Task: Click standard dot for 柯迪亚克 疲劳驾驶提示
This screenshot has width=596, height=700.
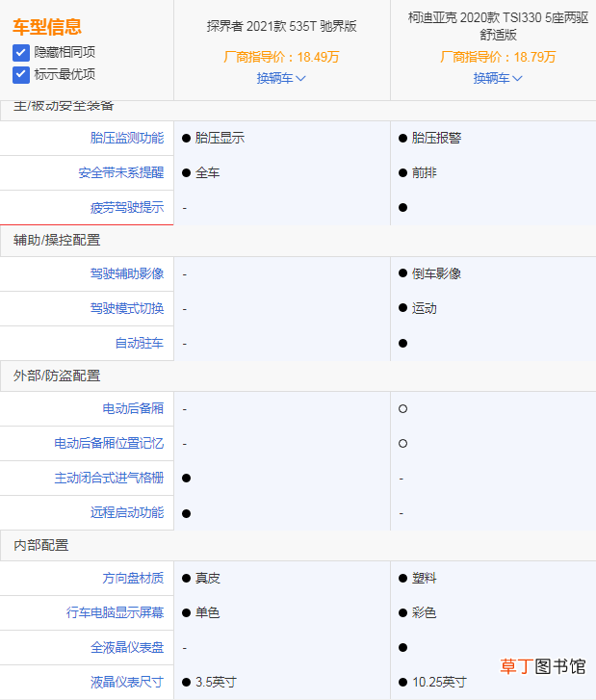Action: coord(402,208)
